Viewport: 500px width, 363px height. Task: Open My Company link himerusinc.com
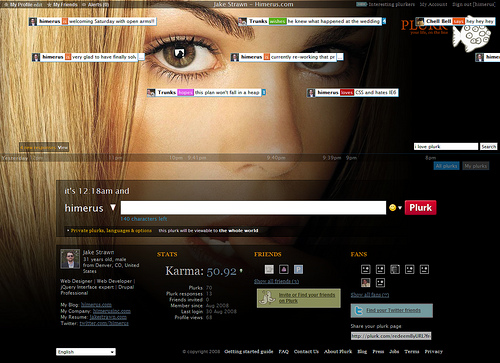[112, 311]
